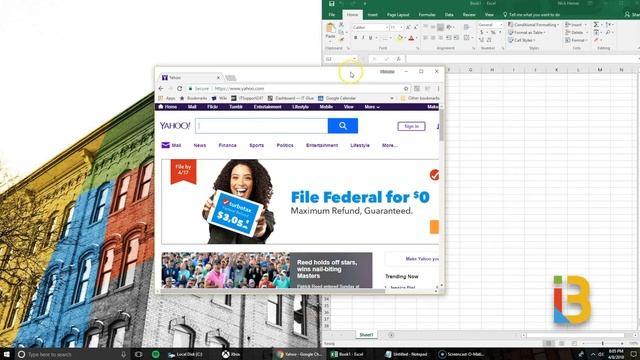Decrease font size in Excel
This screenshot has width=640, height=360.
click(x=415, y=27)
